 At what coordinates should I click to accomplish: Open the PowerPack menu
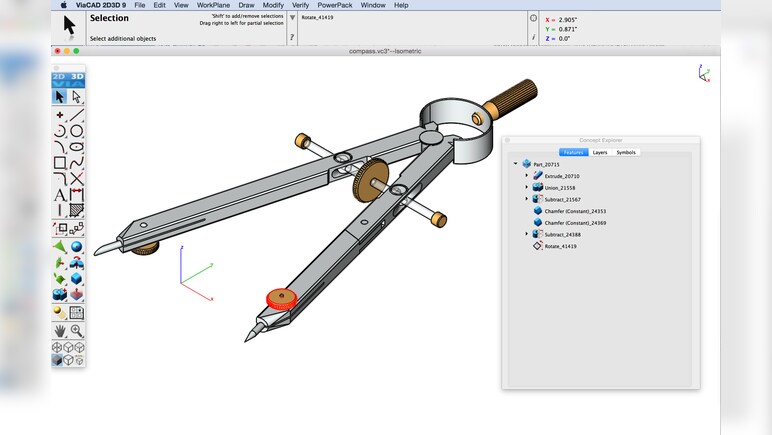click(x=335, y=5)
